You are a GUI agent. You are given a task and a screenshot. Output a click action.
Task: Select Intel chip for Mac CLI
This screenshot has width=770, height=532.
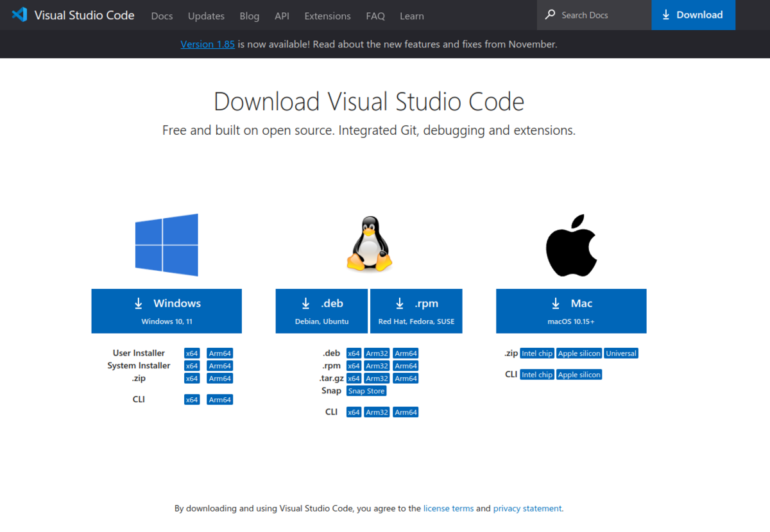point(537,375)
